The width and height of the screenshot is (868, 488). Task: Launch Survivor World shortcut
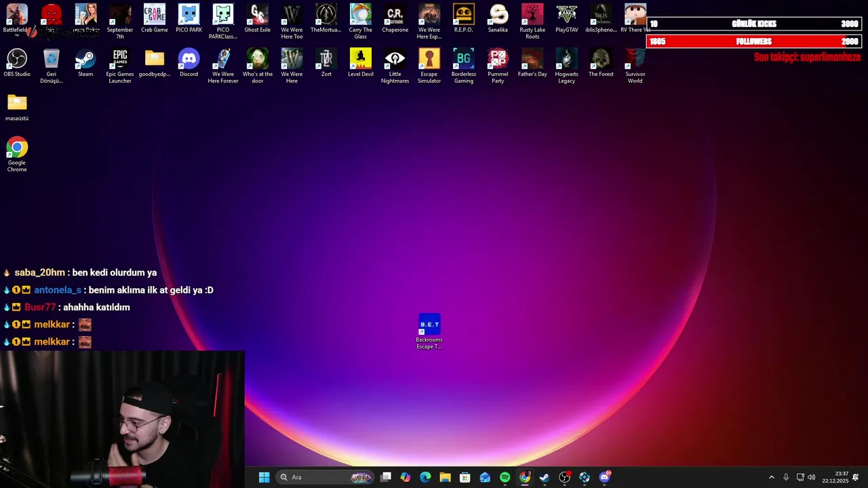[635, 66]
